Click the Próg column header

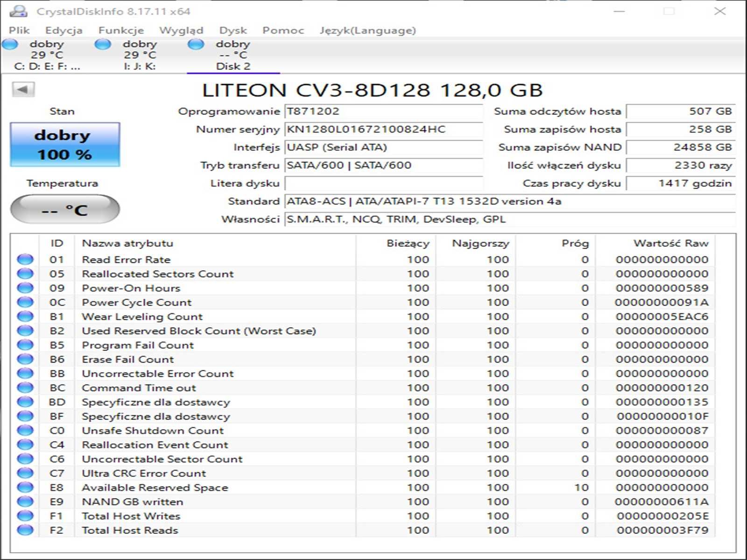click(556, 243)
